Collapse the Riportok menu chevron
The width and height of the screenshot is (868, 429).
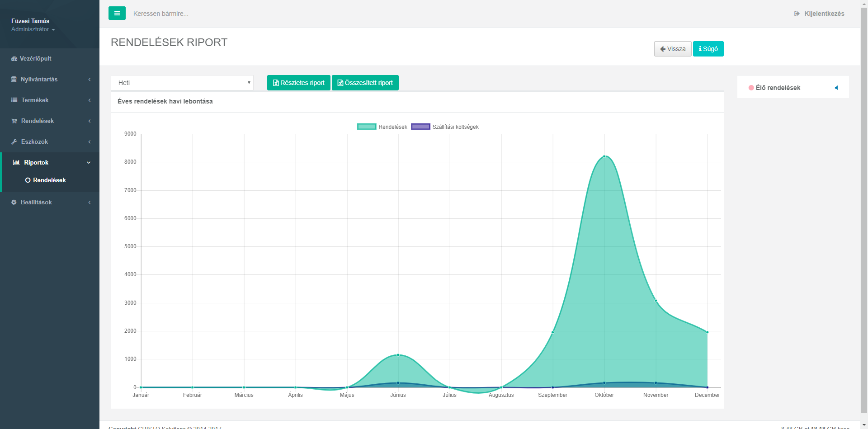89,163
